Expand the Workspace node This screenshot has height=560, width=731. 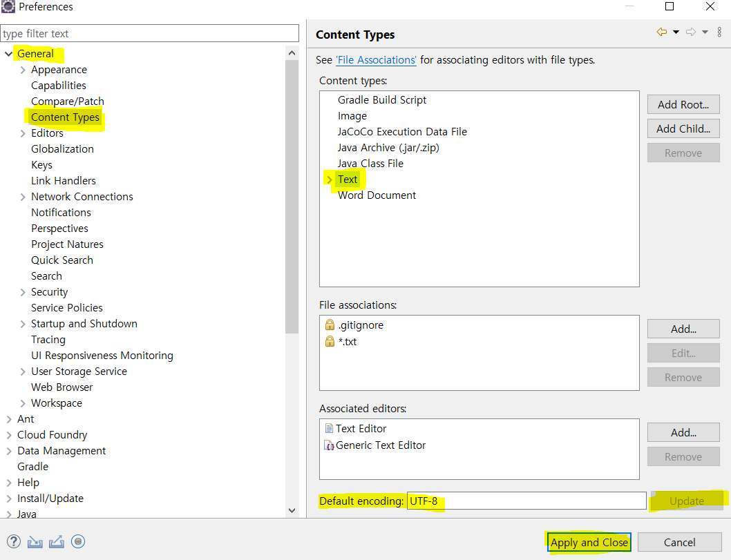(22, 403)
